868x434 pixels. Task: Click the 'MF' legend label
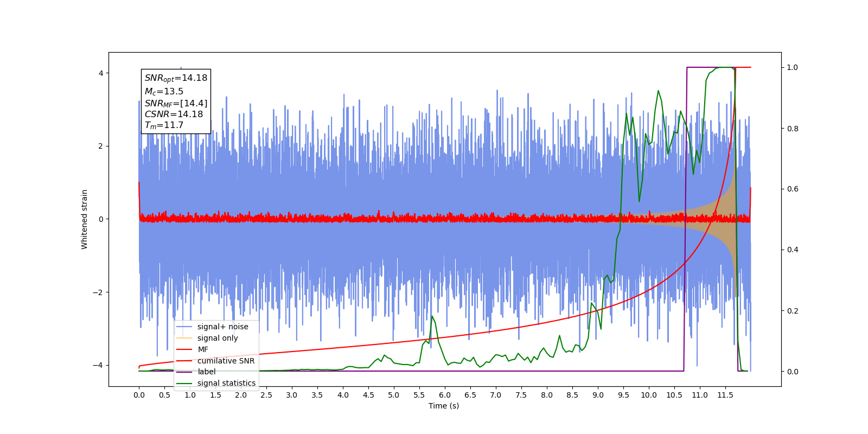[x=203, y=349]
